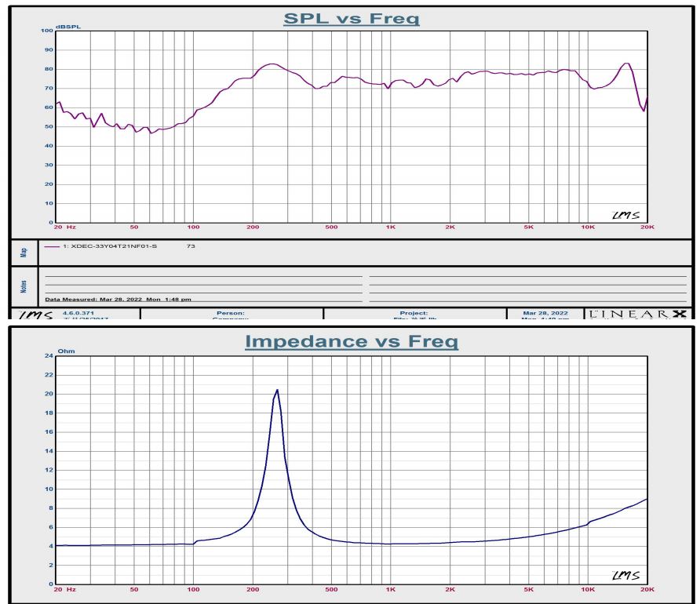Image resolution: width=700 pixels, height=604 pixels.
Task: Click the LMS logo in the footer's left corner
Action: coord(36,315)
